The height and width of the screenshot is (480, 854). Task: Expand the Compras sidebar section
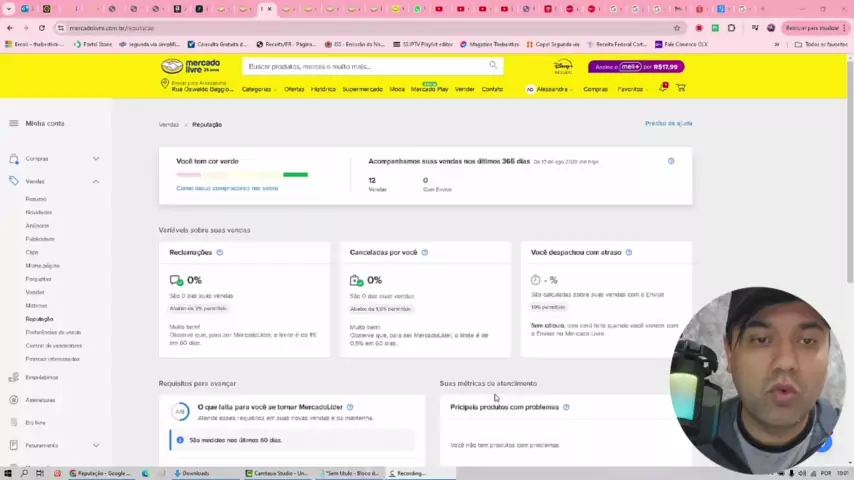[x=96, y=159]
